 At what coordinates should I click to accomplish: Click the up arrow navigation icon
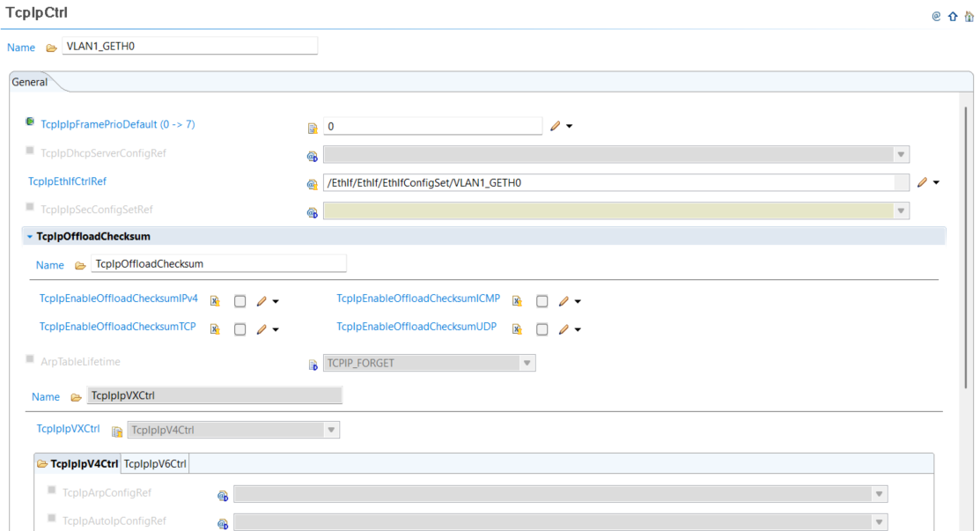(953, 16)
